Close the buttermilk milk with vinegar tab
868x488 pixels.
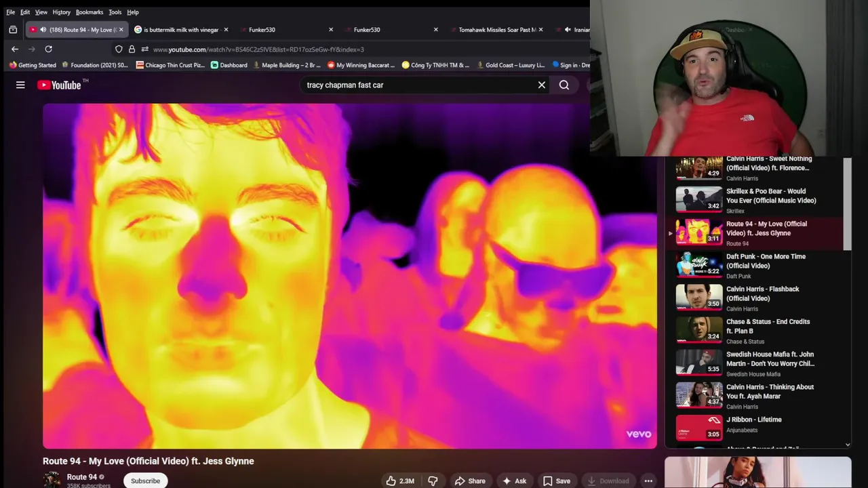click(226, 30)
